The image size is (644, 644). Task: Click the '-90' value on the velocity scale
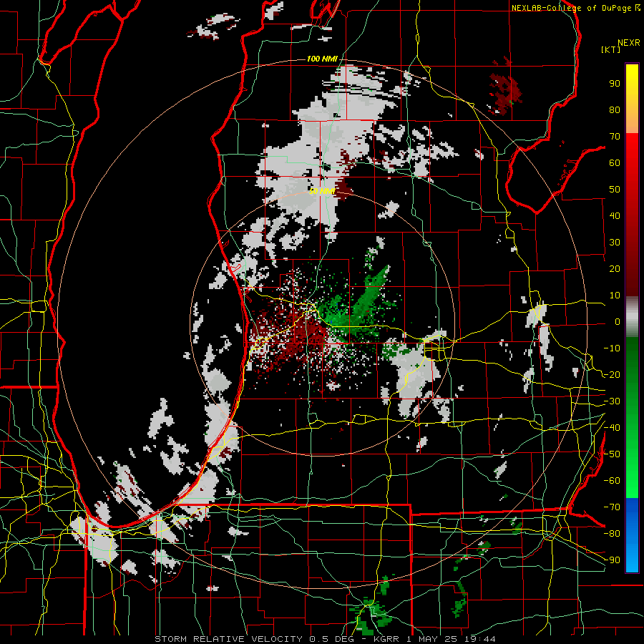click(x=612, y=560)
